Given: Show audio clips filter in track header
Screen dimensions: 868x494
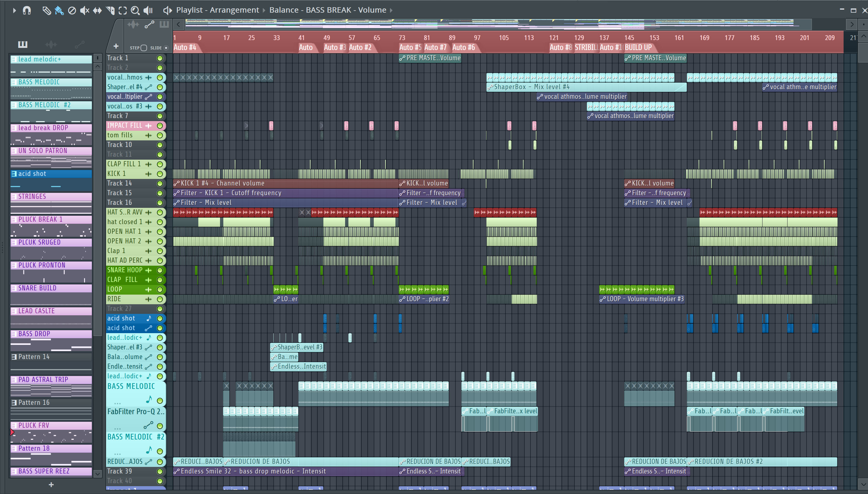Looking at the screenshot, I should [133, 24].
